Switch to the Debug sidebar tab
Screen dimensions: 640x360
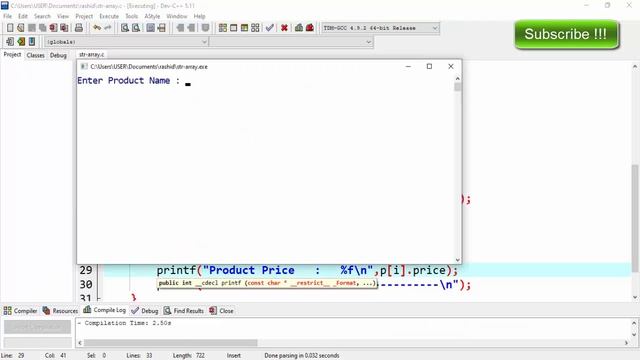(58, 55)
